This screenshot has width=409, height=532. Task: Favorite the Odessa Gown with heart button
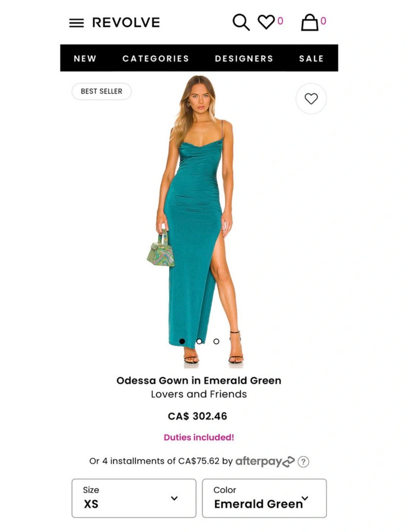coord(311,99)
